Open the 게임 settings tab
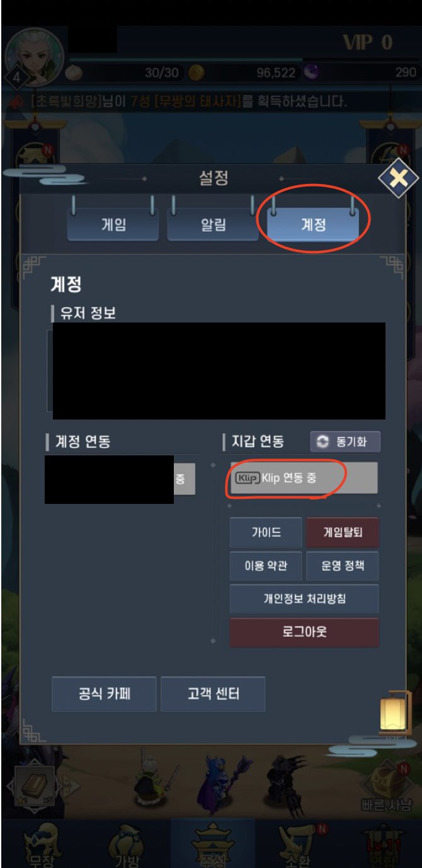 coord(113,224)
